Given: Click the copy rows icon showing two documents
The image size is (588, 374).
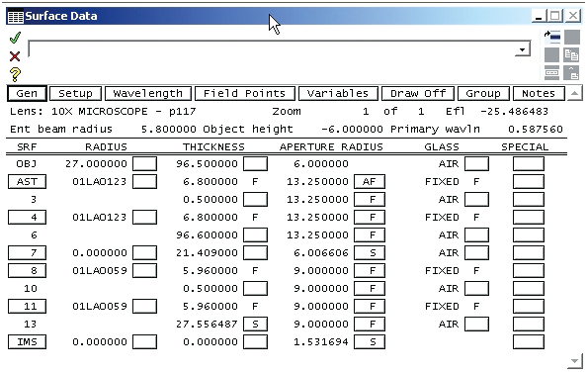Looking at the screenshot, I should point(572,54).
